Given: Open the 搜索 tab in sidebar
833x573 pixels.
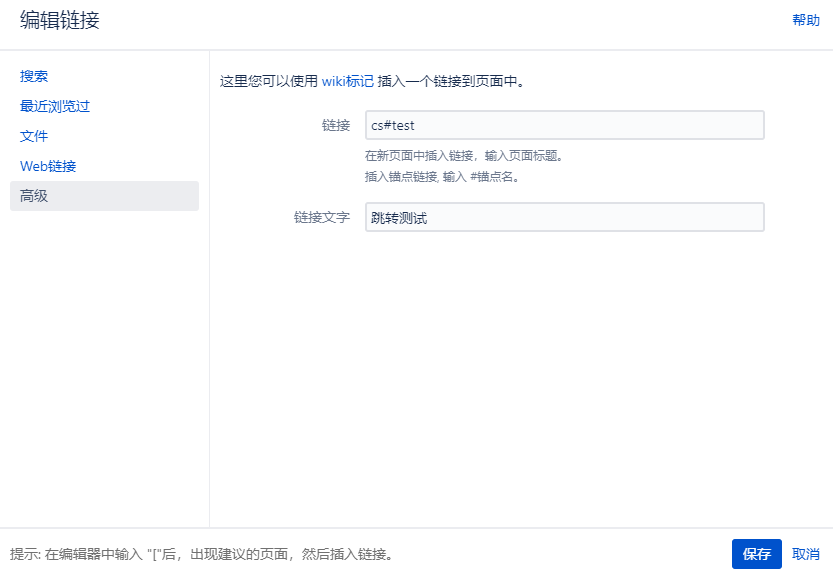Looking at the screenshot, I should click(34, 76).
